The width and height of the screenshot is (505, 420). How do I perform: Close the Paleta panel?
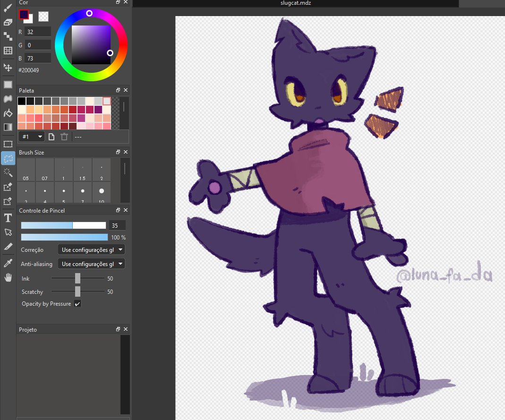point(126,90)
